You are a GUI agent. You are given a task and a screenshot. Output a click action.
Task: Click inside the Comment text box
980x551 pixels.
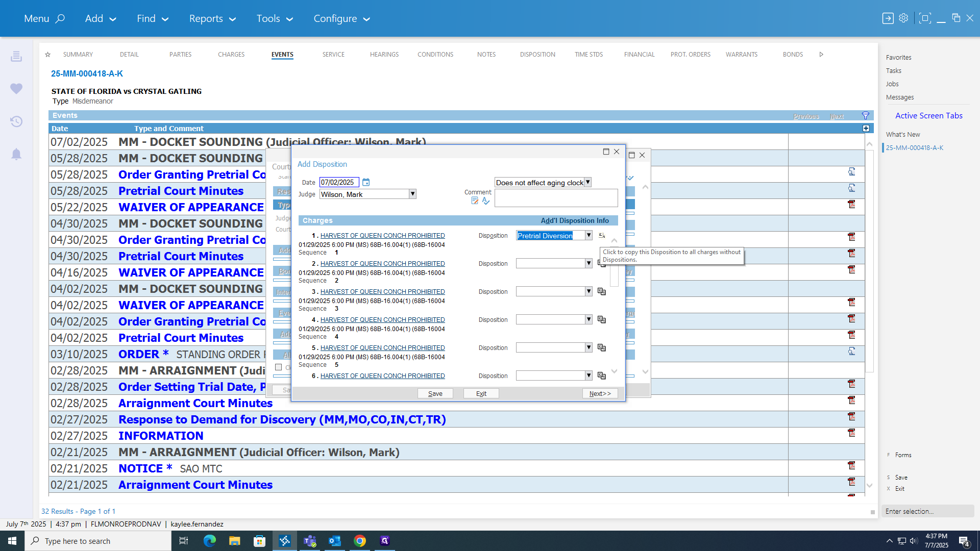[x=556, y=198]
